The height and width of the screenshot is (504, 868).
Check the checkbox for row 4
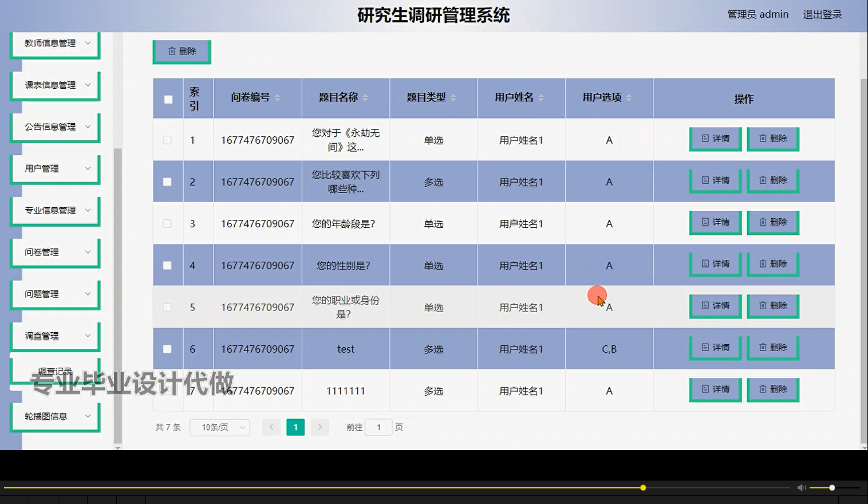click(167, 265)
